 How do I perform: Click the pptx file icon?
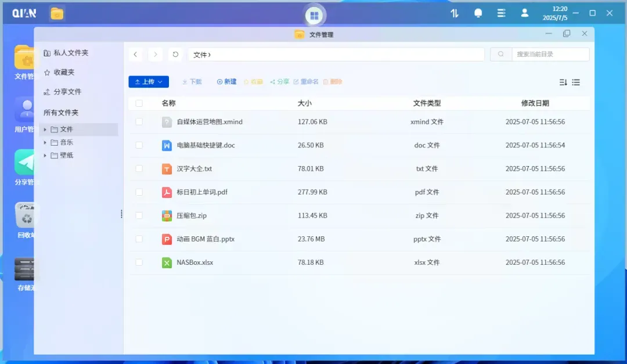click(167, 239)
